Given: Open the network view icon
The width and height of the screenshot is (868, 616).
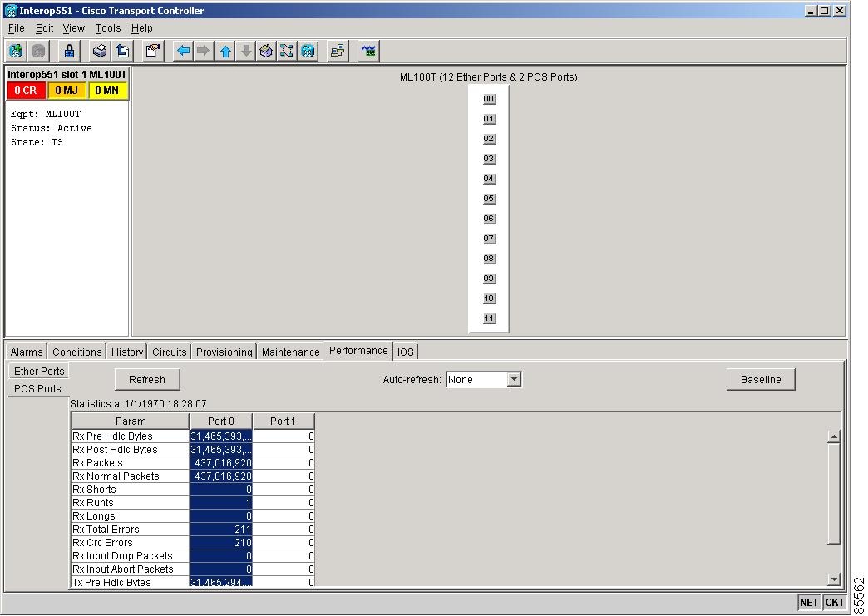Looking at the screenshot, I should [x=287, y=51].
